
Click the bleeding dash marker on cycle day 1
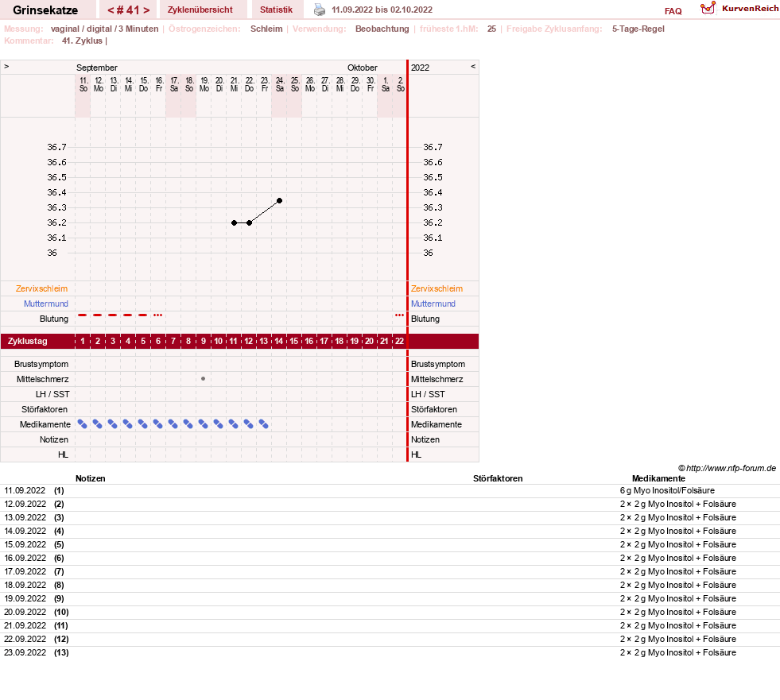click(x=83, y=315)
